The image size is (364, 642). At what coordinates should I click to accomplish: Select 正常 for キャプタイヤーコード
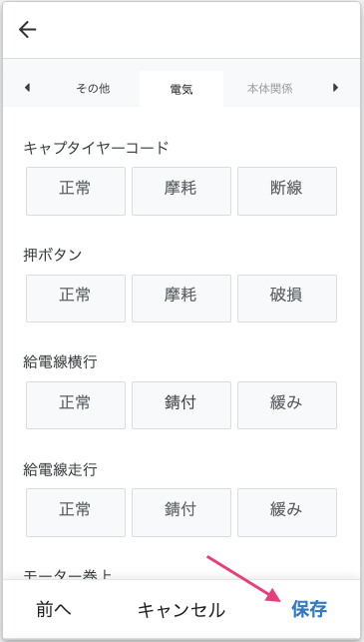[76, 191]
